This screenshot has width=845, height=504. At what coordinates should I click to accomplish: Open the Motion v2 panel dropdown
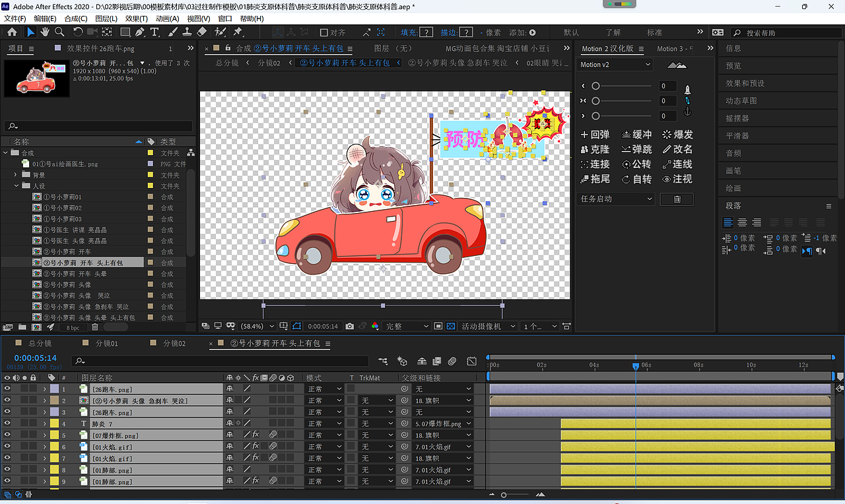click(x=615, y=65)
